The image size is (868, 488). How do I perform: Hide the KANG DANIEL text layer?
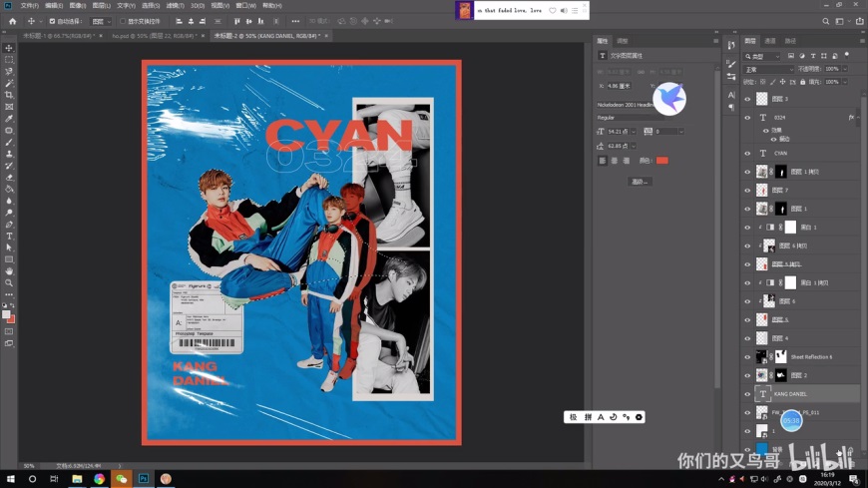coord(747,394)
